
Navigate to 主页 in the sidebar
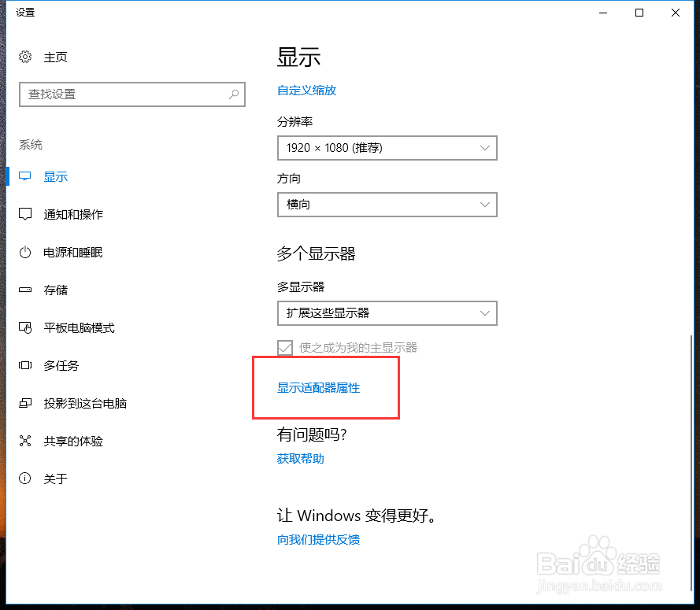[58, 57]
